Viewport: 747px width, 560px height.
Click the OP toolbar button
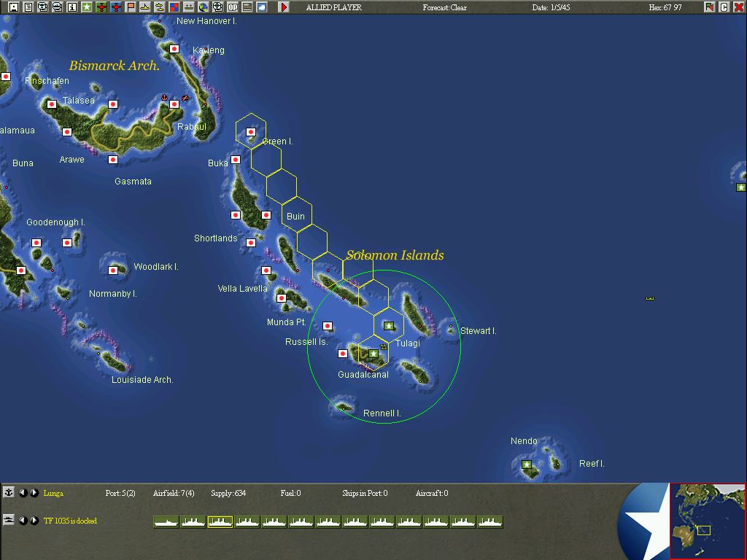point(233,7)
